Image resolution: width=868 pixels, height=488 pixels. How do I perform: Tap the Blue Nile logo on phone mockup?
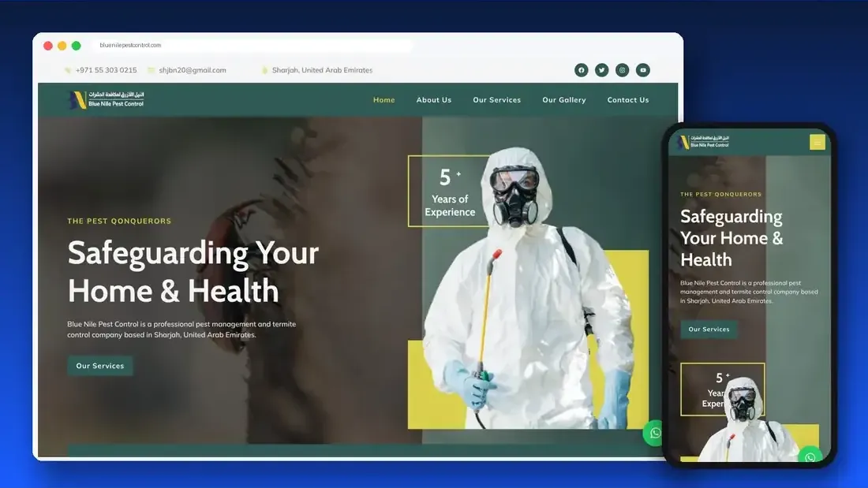pos(704,142)
